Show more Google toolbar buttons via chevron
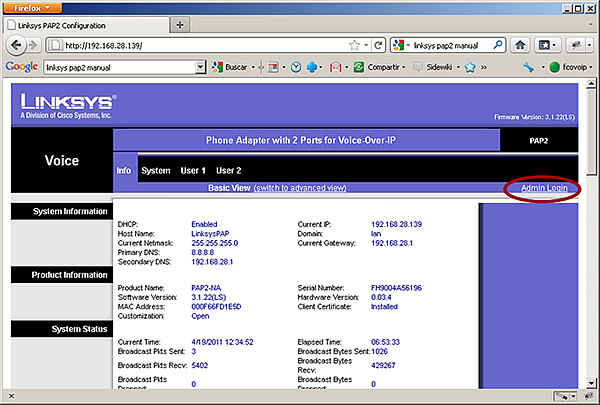The height and width of the screenshot is (405, 600). (x=484, y=67)
